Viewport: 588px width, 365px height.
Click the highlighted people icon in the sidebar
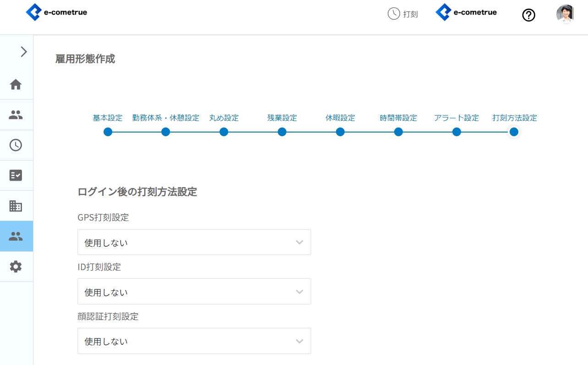16,236
